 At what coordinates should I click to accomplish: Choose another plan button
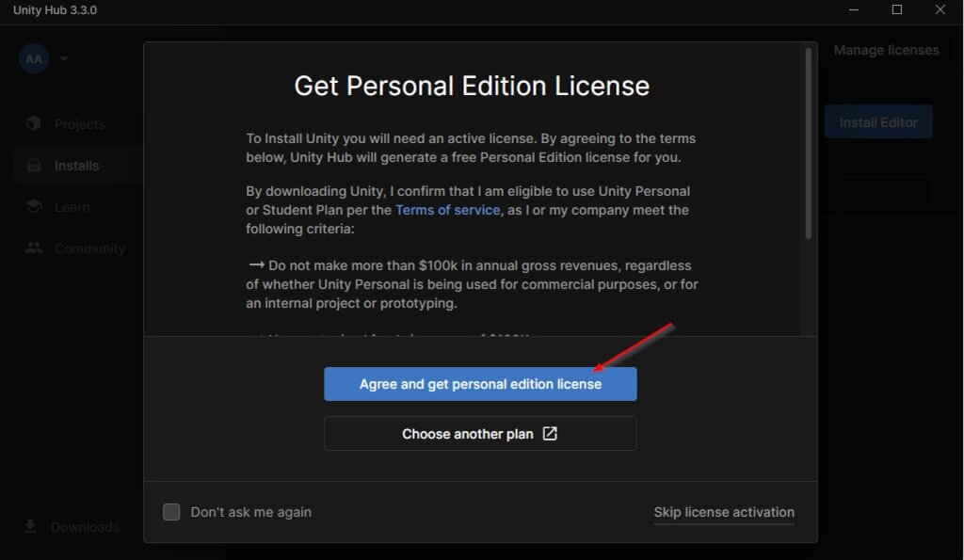click(480, 433)
